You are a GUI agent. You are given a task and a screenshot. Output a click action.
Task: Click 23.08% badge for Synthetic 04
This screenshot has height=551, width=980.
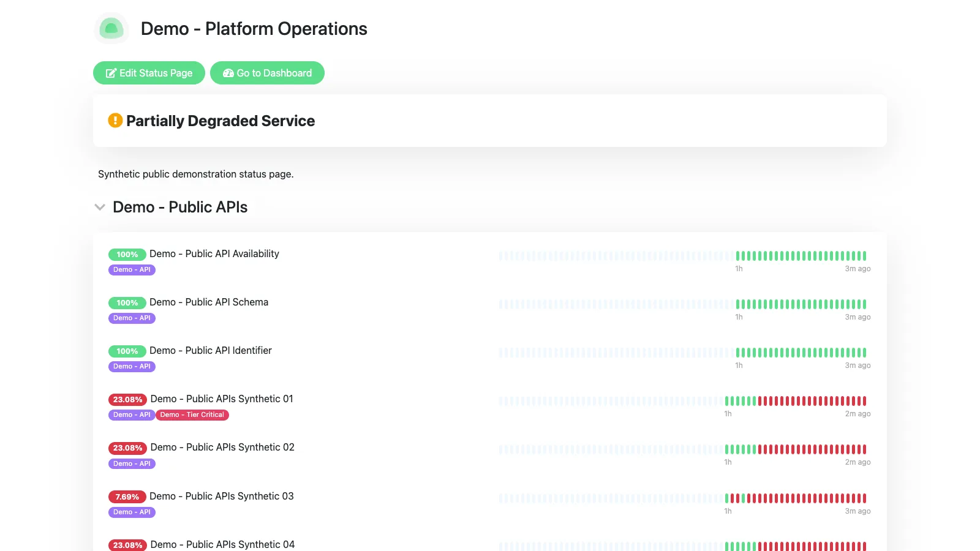pos(127,545)
